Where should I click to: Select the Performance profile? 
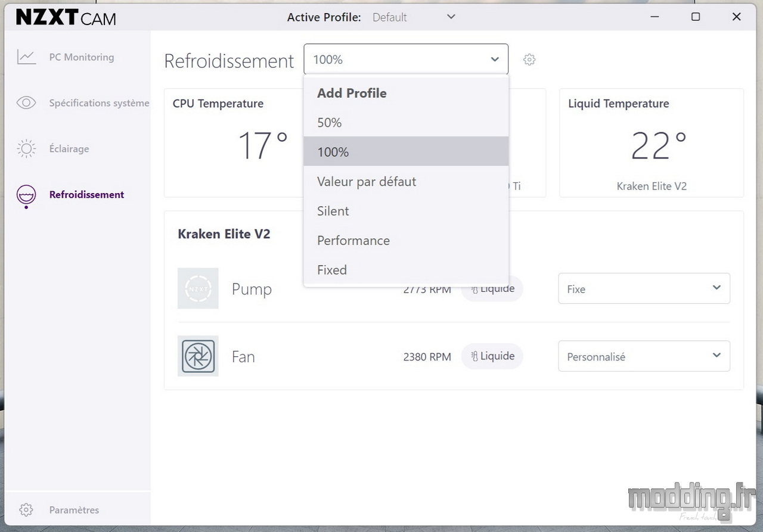tap(406, 240)
